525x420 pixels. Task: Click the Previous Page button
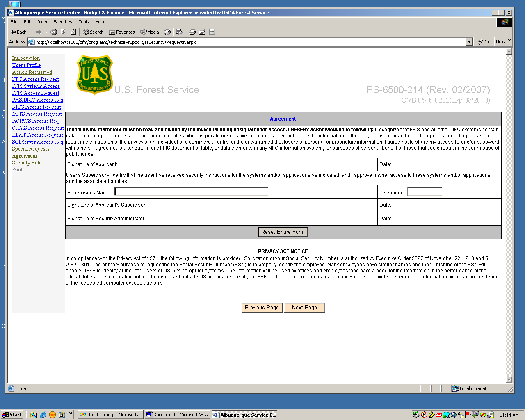click(262, 308)
